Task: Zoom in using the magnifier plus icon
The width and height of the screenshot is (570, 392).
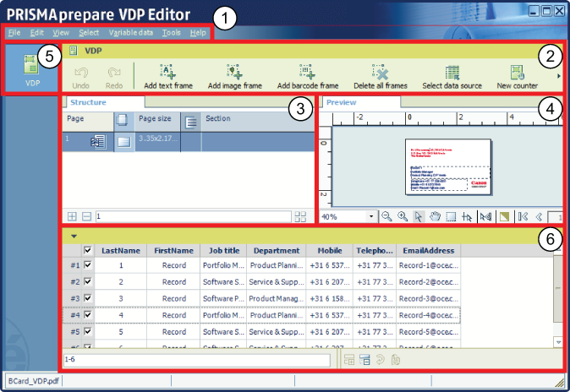Action: tap(402, 216)
